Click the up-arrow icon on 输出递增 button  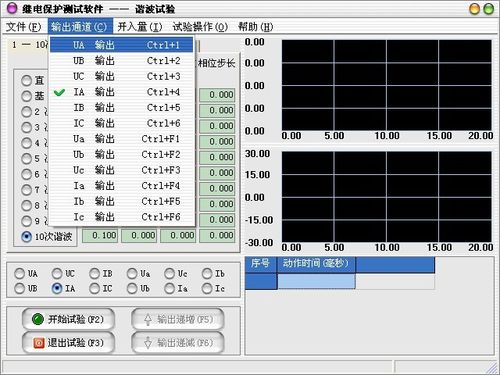(x=148, y=319)
